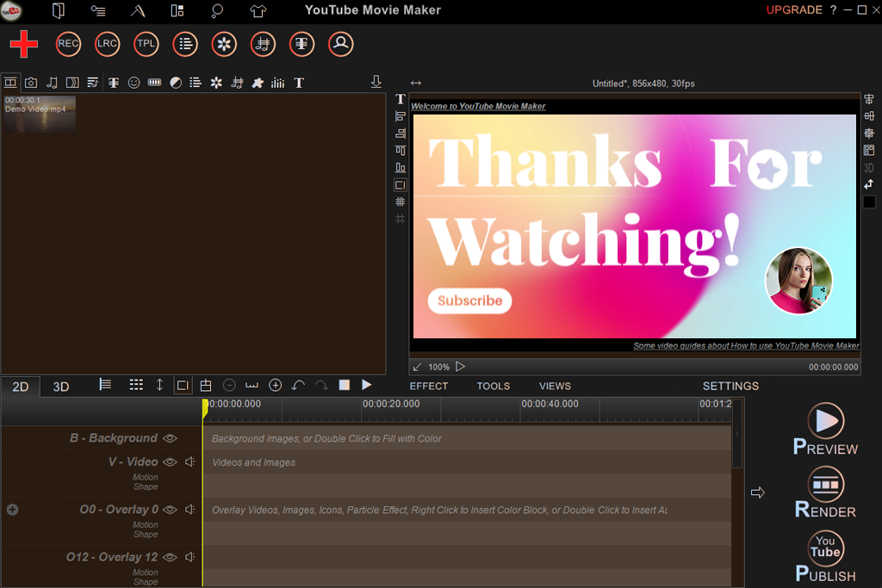
Task: Open the TOOLS menu
Action: (494, 387)
